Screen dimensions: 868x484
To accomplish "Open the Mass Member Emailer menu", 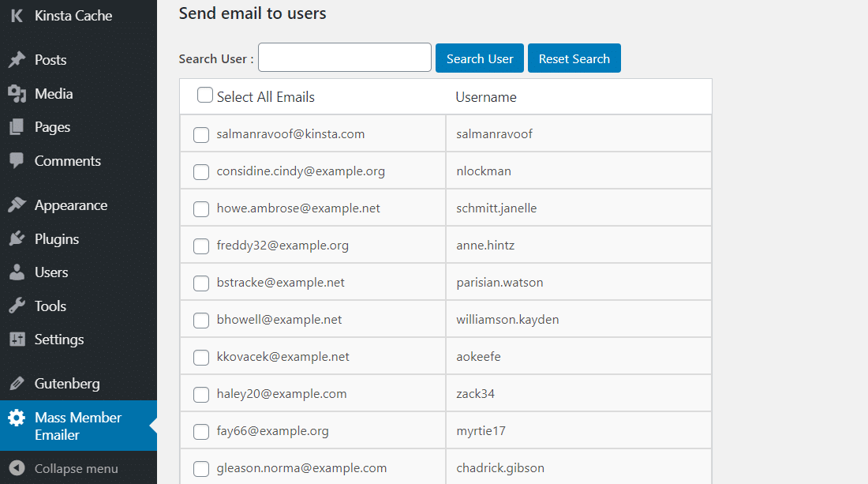I will [79, 426].
